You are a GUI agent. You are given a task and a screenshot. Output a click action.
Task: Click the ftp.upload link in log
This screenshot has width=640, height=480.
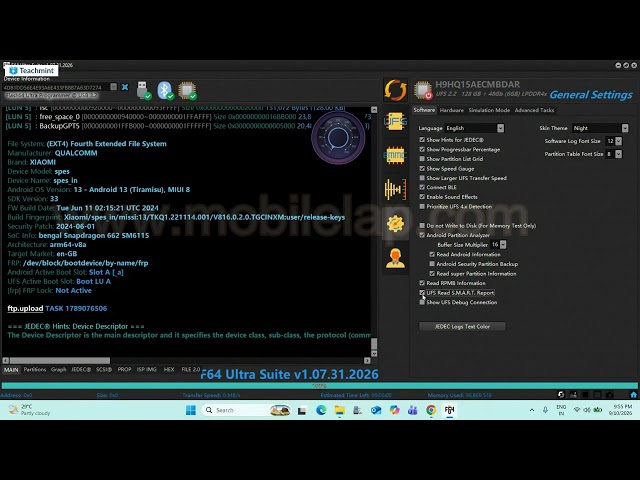pos(25,309)
